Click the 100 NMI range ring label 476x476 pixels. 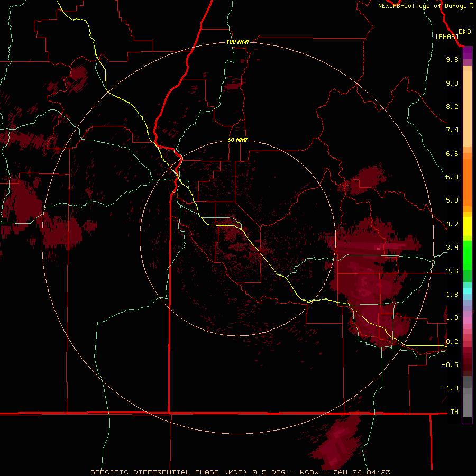pyautogui.click(x=237, y=42)
